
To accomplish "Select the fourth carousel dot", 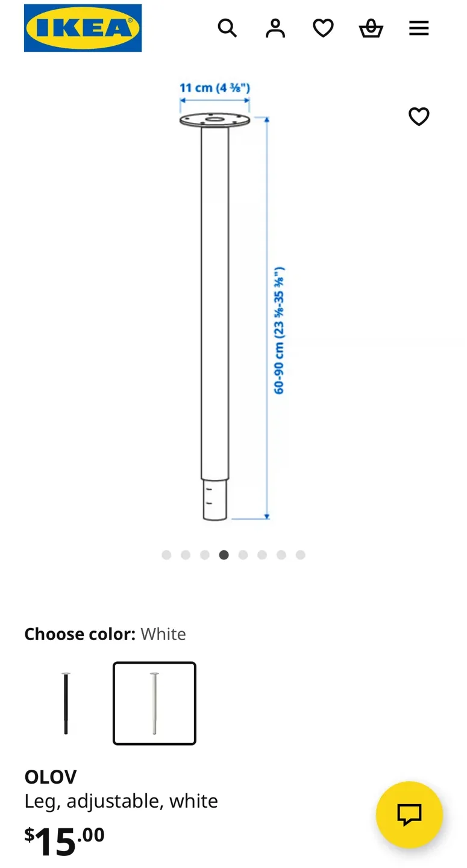I will coord(224,555).
